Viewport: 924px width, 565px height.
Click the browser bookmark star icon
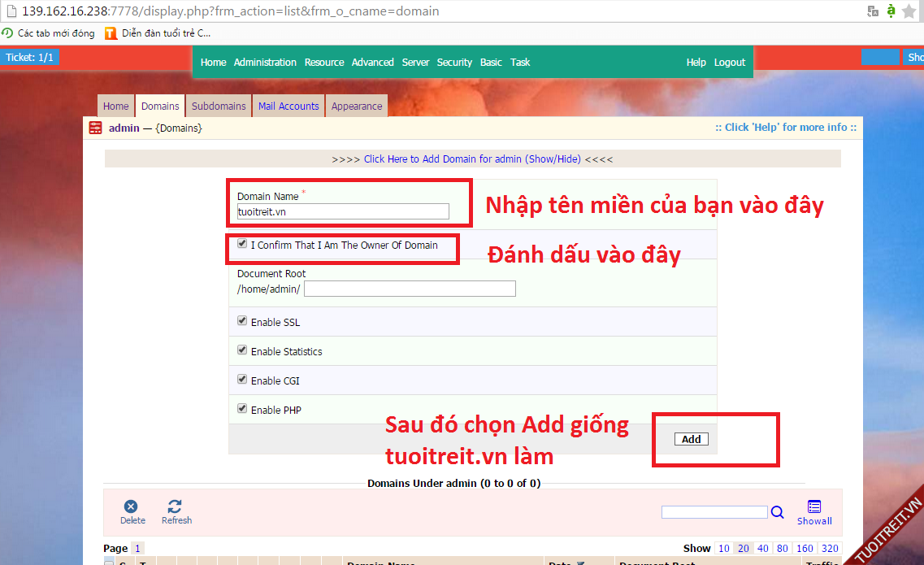click(x=909, y=11)
